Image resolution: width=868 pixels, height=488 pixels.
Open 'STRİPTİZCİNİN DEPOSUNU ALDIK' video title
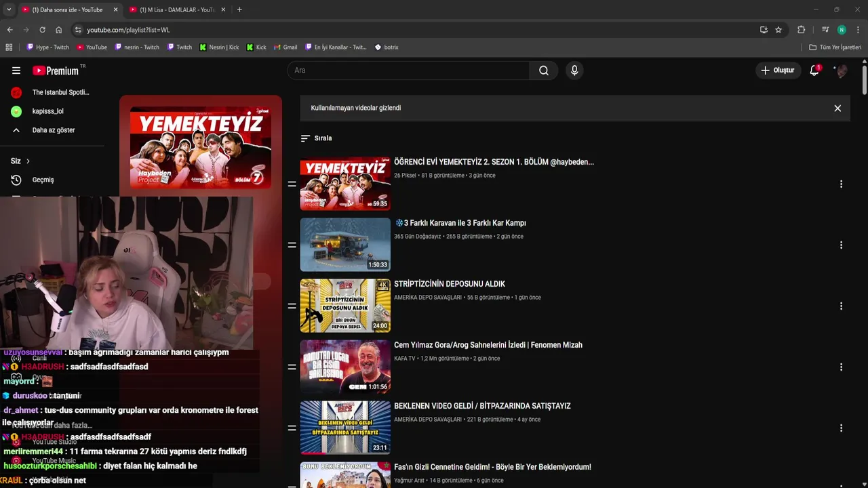tap(450, 284)
